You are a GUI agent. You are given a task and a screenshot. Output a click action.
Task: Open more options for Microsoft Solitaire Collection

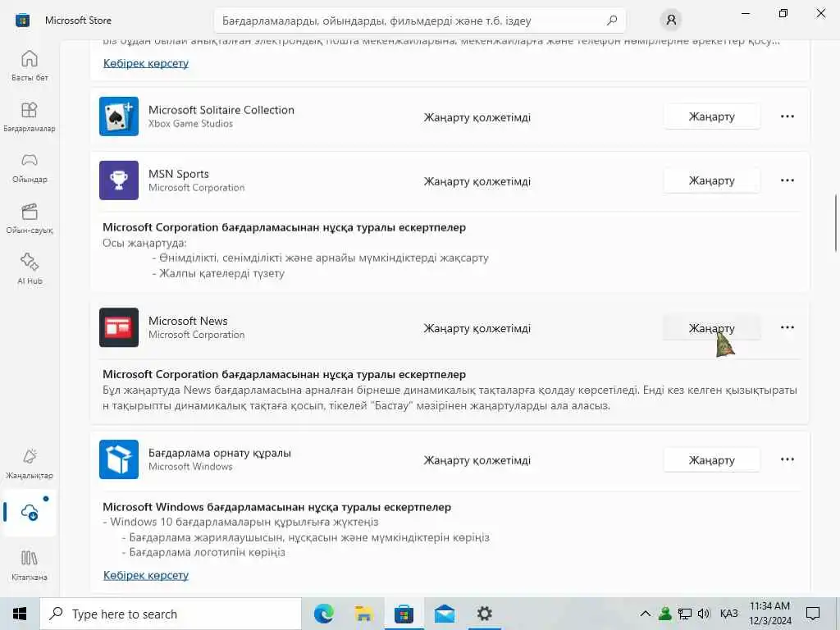[787, 116]
